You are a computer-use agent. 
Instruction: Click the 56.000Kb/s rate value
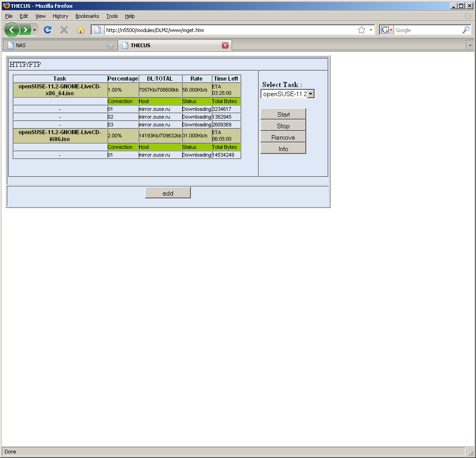195,90
